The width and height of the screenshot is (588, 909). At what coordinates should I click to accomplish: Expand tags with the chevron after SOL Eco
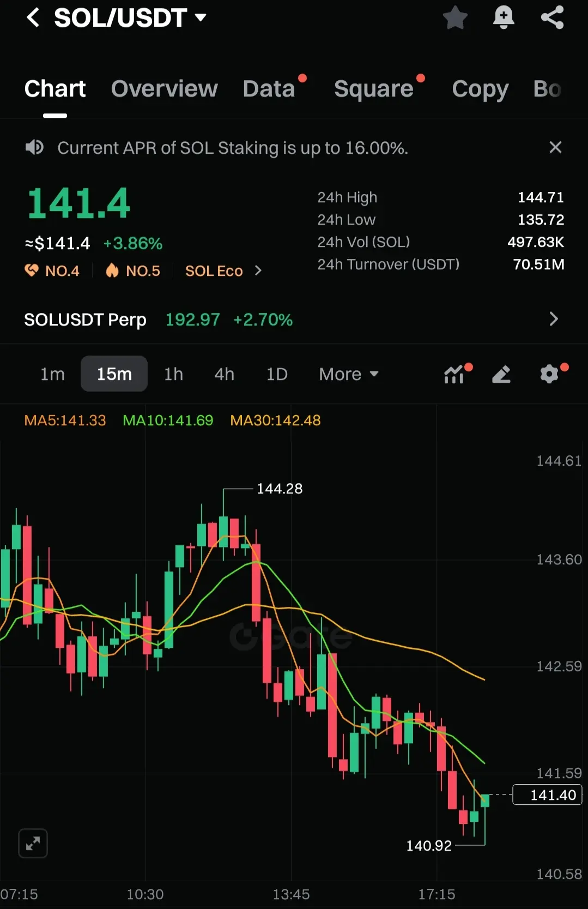(258, 270)
